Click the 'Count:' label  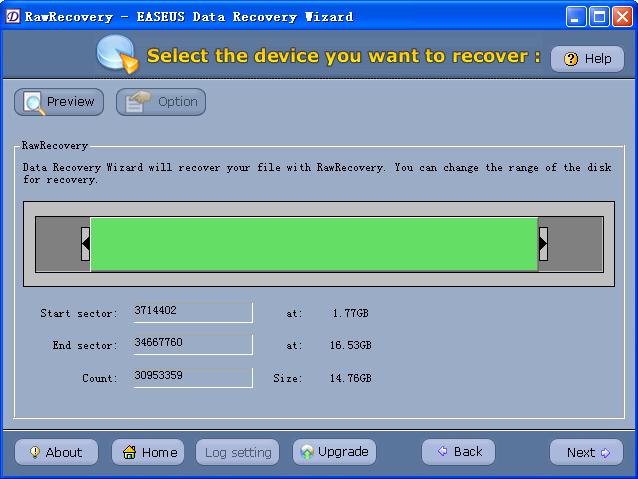pos(100,378)
